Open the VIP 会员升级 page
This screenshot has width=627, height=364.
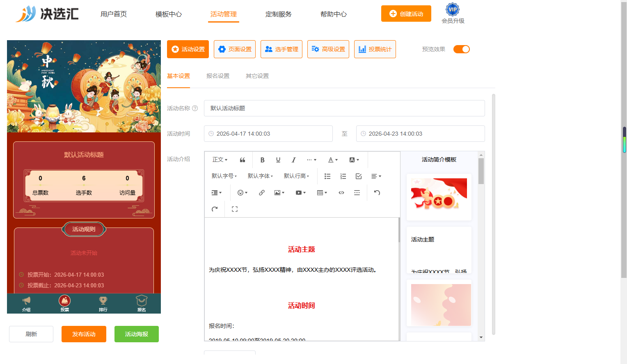point(453,14)
